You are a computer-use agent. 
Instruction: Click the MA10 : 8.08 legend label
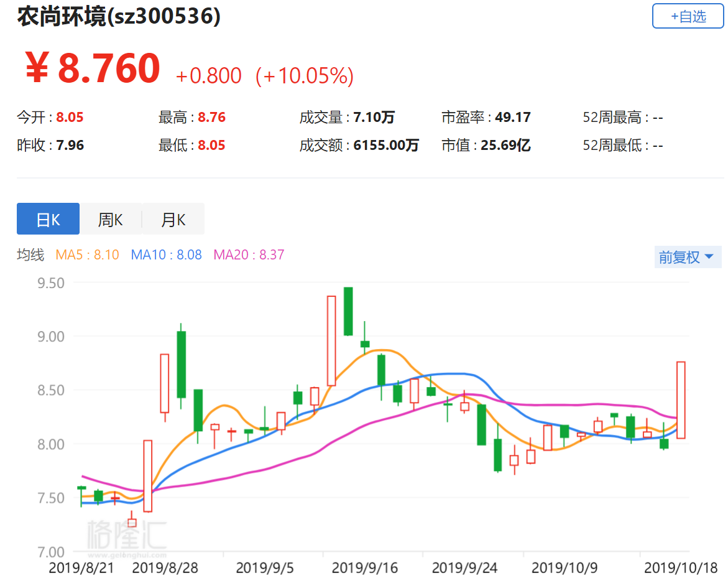(166, 254)
